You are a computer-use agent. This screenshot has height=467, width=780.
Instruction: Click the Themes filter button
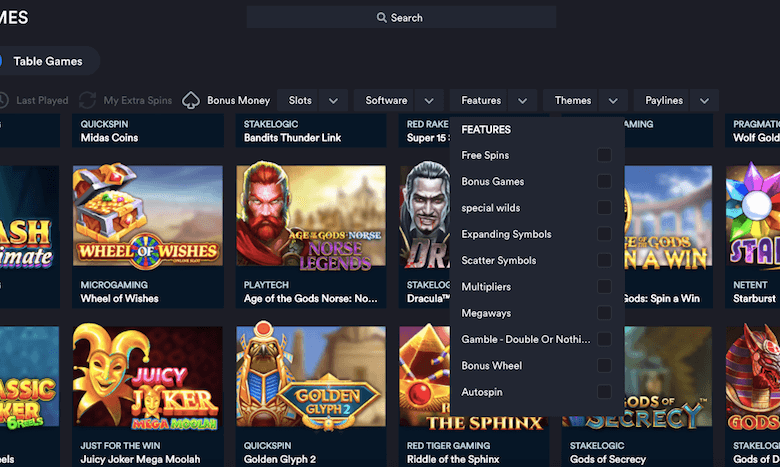point(573,100)
